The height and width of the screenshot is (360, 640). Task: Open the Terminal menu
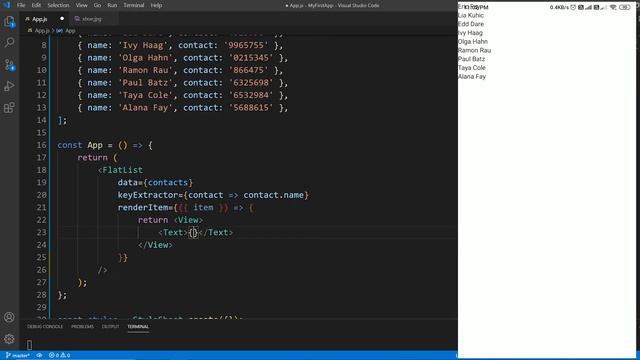point(134,5)
